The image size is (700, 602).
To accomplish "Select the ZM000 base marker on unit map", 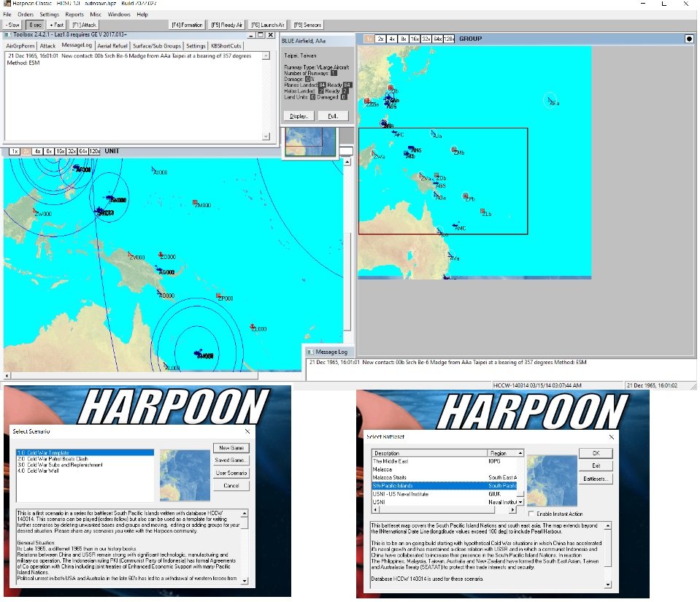I will pyautogui.click(x=196, y=202).
